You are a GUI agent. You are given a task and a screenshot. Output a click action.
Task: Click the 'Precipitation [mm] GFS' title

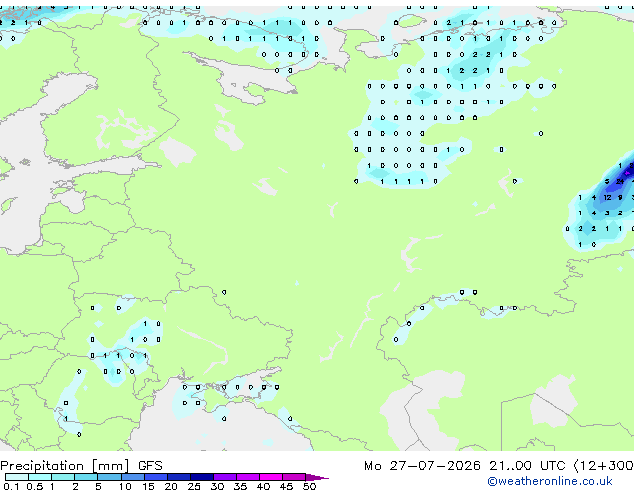(81, 466)
